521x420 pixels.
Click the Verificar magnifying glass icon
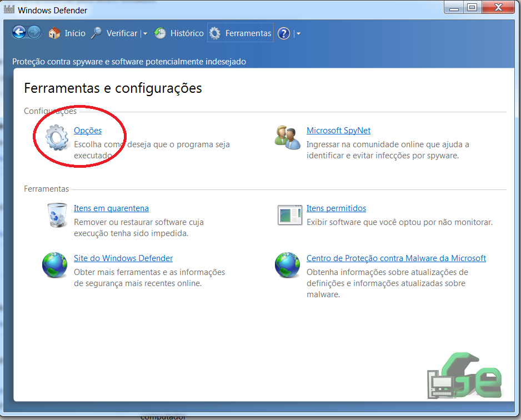point(96,33)
